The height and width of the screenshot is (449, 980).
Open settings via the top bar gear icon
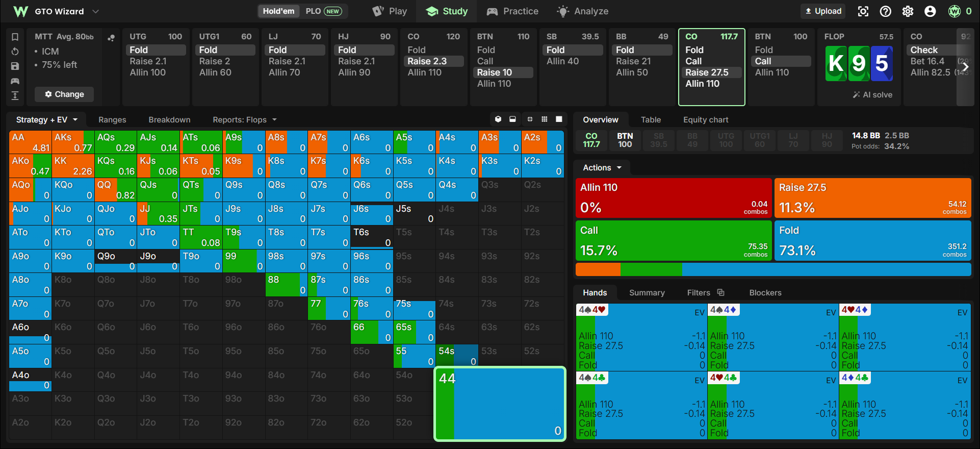(x=908, y=11)
